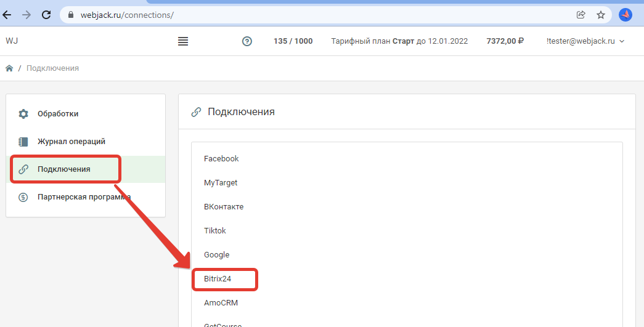
Task: Select the ВКонтакте connection
Action: point(224,207)
